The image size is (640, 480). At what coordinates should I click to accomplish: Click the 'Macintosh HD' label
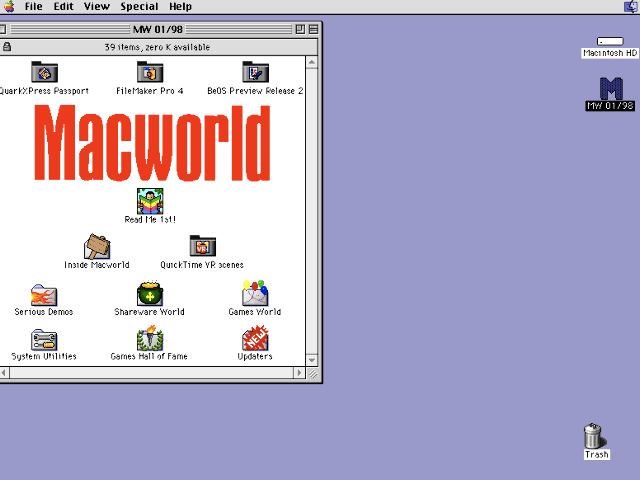click(610, 53)
